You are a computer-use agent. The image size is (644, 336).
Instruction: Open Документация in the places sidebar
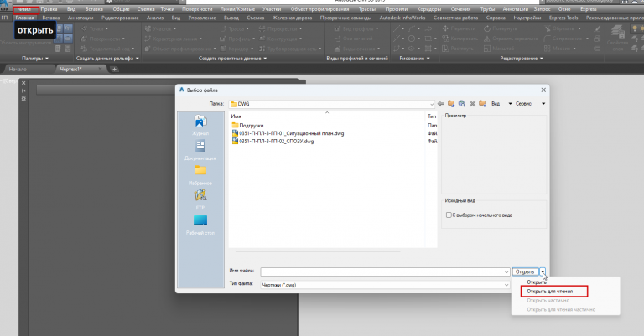200,150
